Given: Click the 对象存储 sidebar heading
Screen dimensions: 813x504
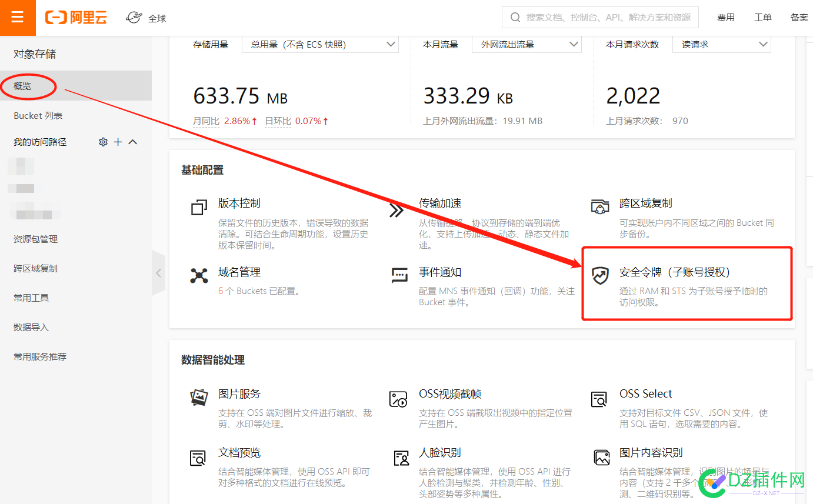Looking at the screenshot, I should click(35, 54).
